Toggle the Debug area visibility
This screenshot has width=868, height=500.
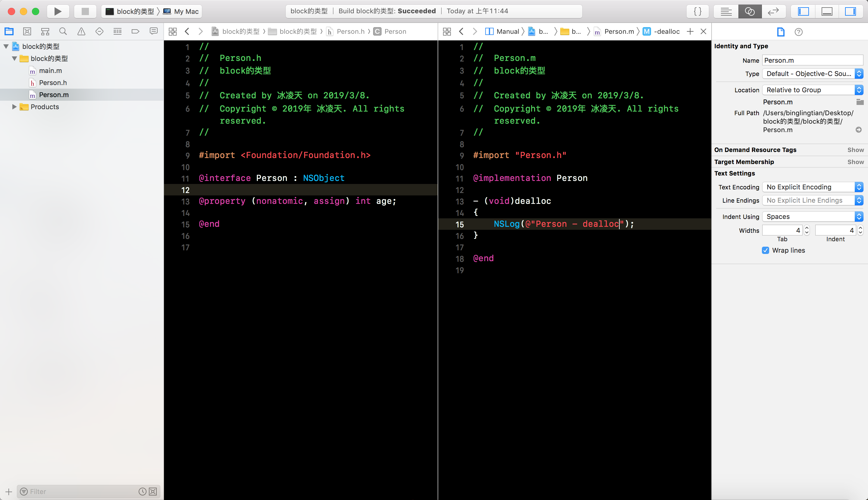pyautogui.click(x=826, y=11)
